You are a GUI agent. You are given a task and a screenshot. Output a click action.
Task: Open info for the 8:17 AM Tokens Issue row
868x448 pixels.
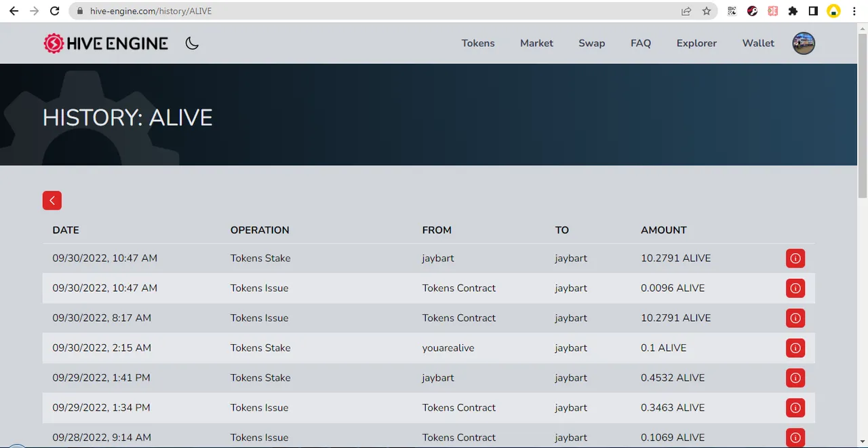click(795, 318)
